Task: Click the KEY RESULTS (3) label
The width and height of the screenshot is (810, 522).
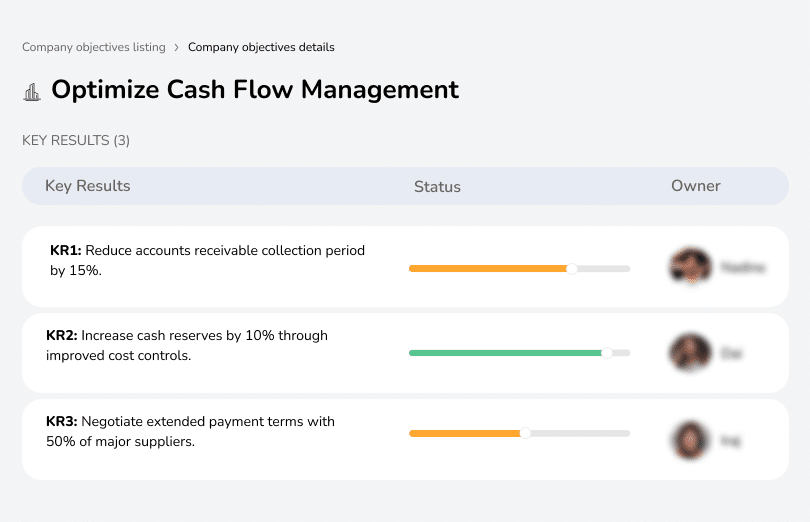Action: pyautogui.click(x=76, y=141)
